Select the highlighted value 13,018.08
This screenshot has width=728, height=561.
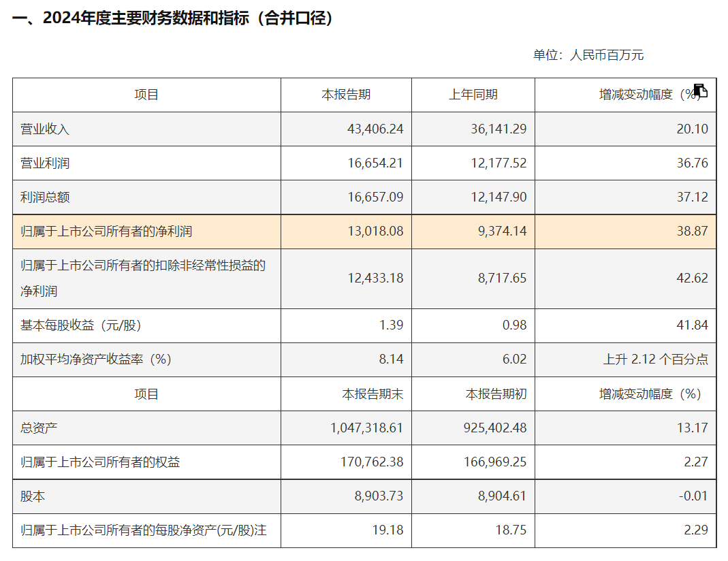click(x=375, y=231)
